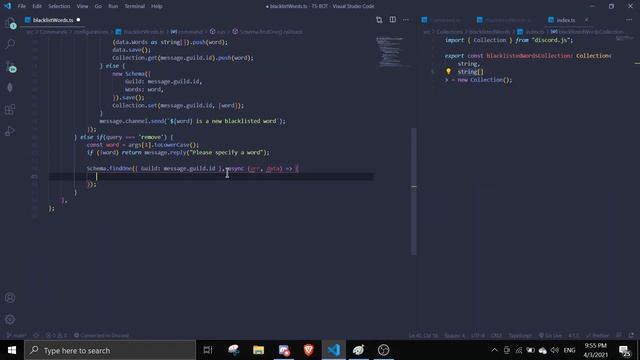Open the Run menu
This screenshot has height=360, width=640.
(x=113, y=6)
